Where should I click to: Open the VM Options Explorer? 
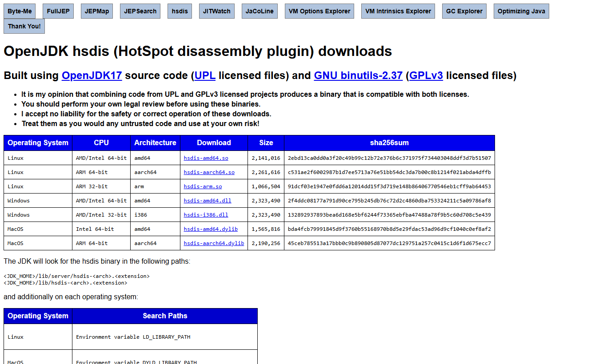[319, 11]
